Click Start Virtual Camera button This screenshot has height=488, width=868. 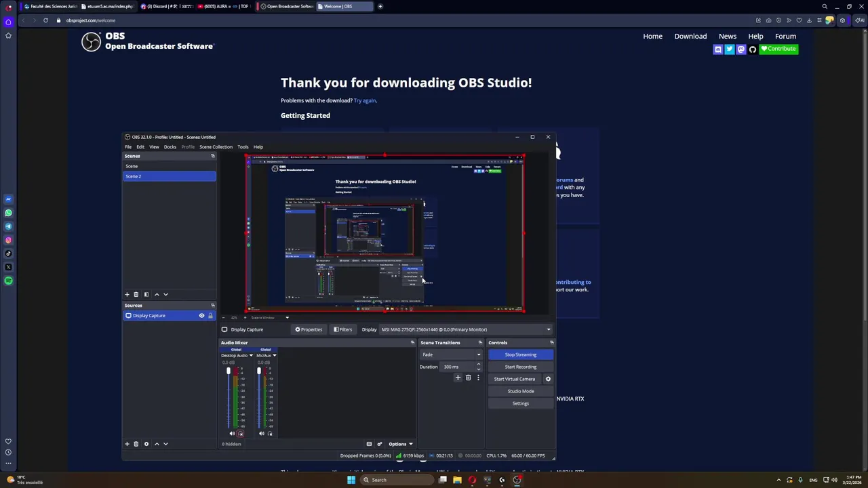click(515, 379)
